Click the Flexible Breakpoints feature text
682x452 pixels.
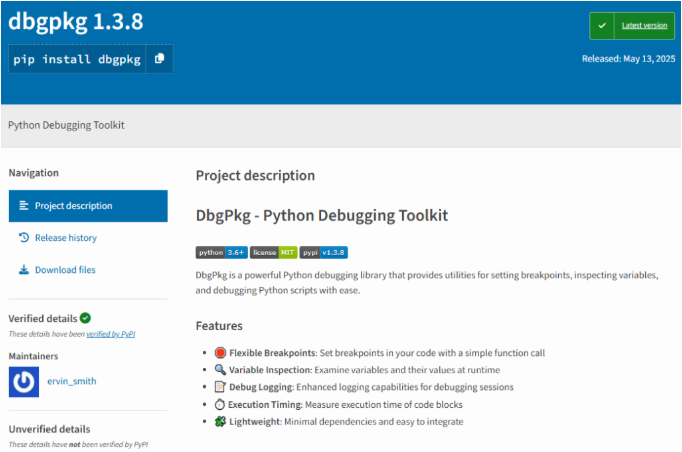point(387,353)
